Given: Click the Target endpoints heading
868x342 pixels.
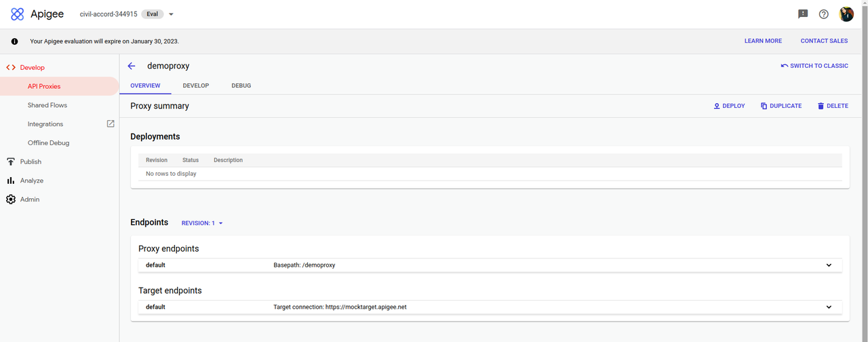Looking at the screenshot, I should (170, 290).
